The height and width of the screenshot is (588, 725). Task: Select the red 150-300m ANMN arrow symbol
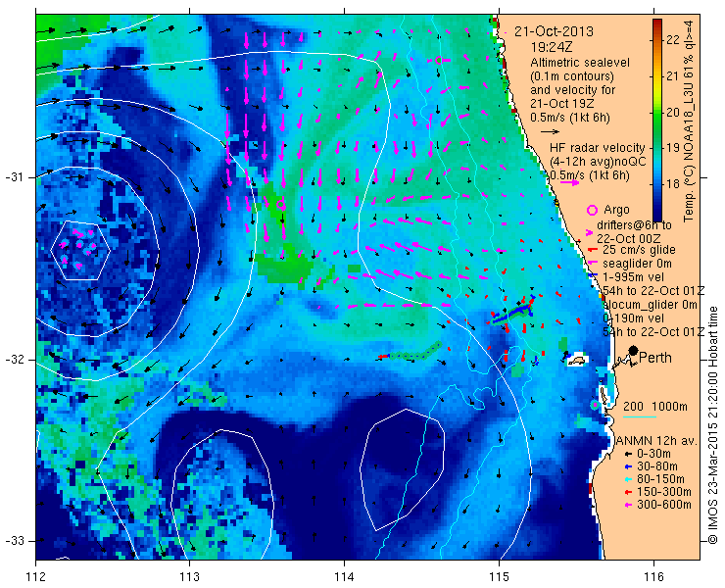click(x=627, y=492)
